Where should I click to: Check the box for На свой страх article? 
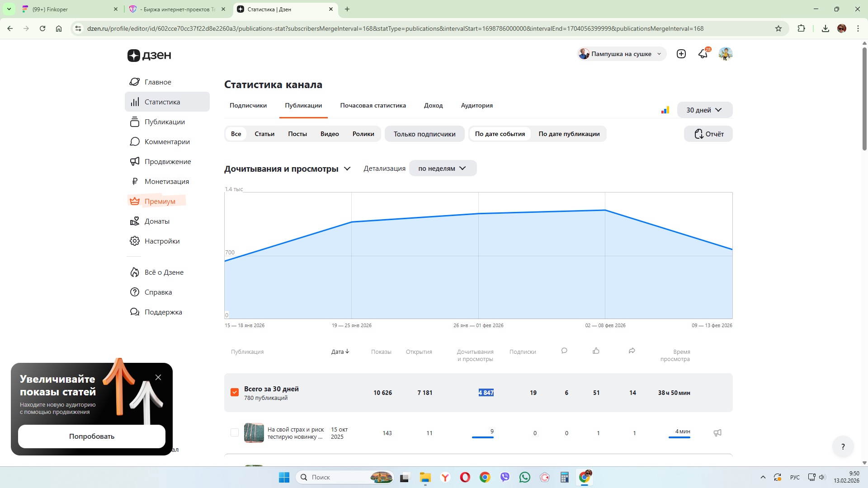coord(235,433)
